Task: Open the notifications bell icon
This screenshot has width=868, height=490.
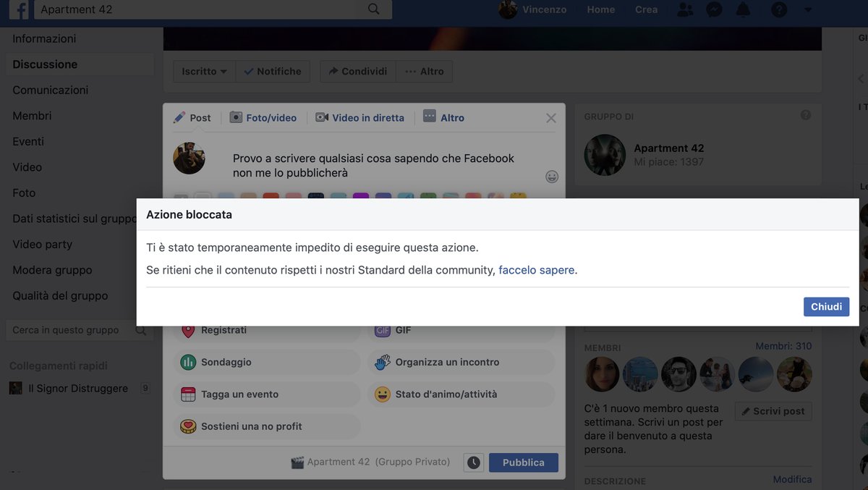Action: click(x=743, y=9)
